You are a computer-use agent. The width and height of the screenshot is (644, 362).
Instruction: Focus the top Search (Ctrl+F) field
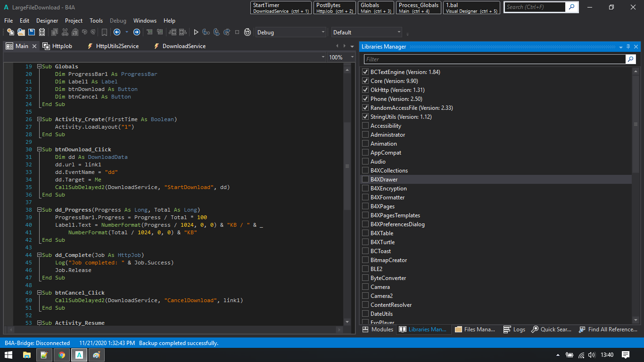tap(535, 7)
